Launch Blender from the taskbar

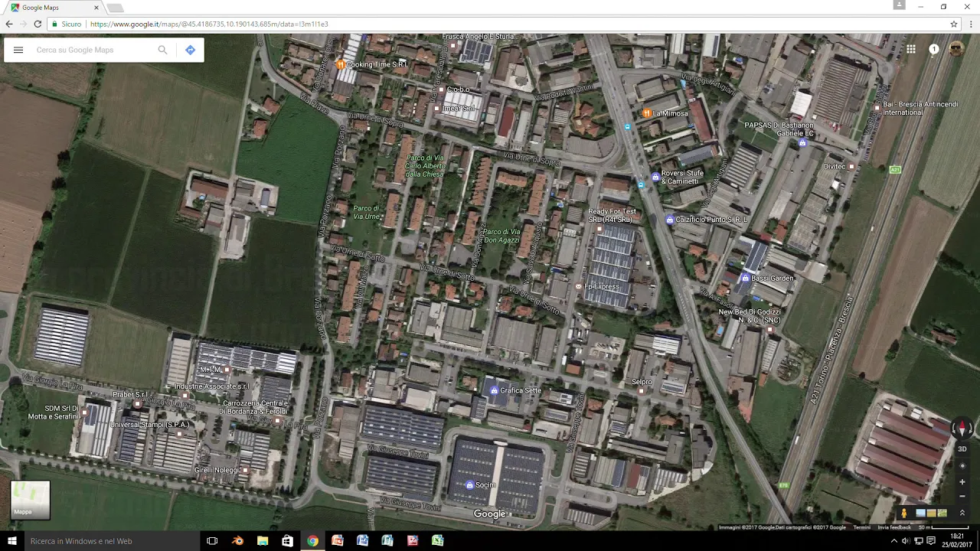coord(237,541)
